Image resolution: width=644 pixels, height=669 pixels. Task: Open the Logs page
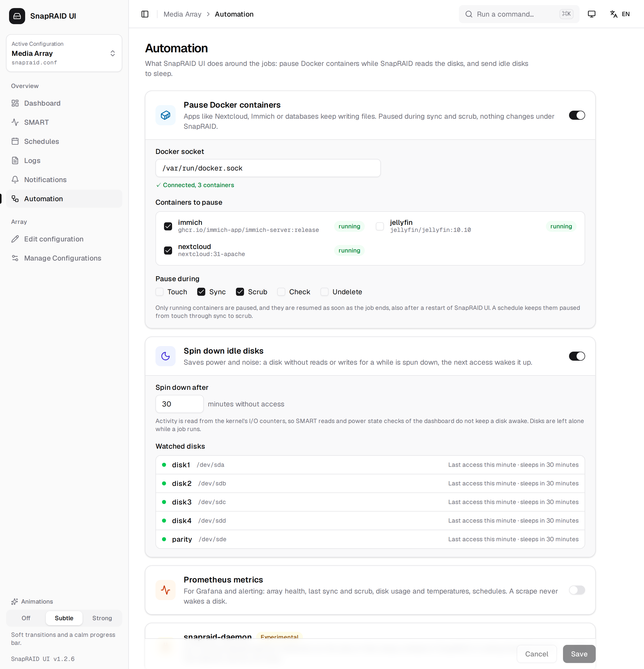pyautogui.click(x=64, y=160)
